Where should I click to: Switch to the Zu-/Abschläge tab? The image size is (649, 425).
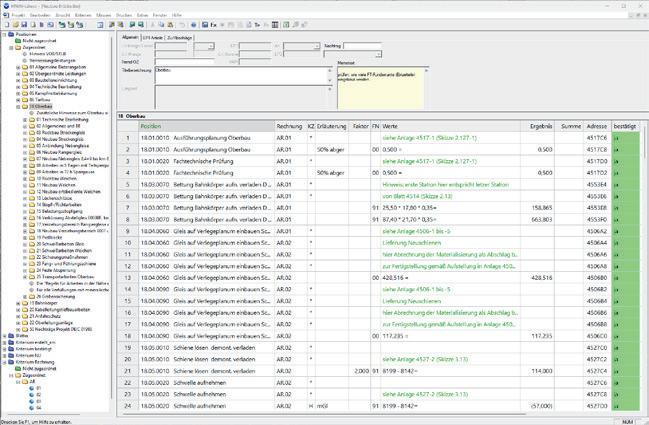coord(180,38)
